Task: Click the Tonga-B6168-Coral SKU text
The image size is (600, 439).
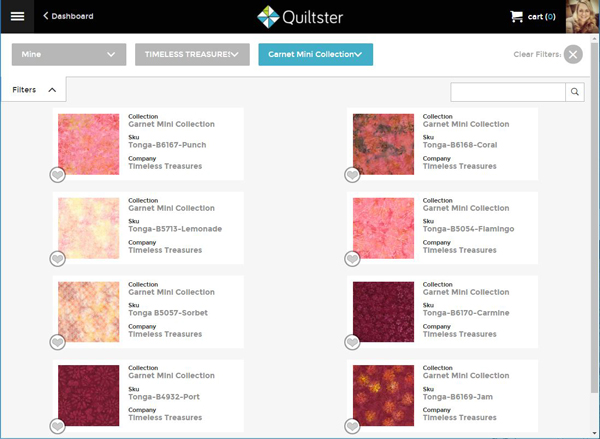Action: point(460,145)
